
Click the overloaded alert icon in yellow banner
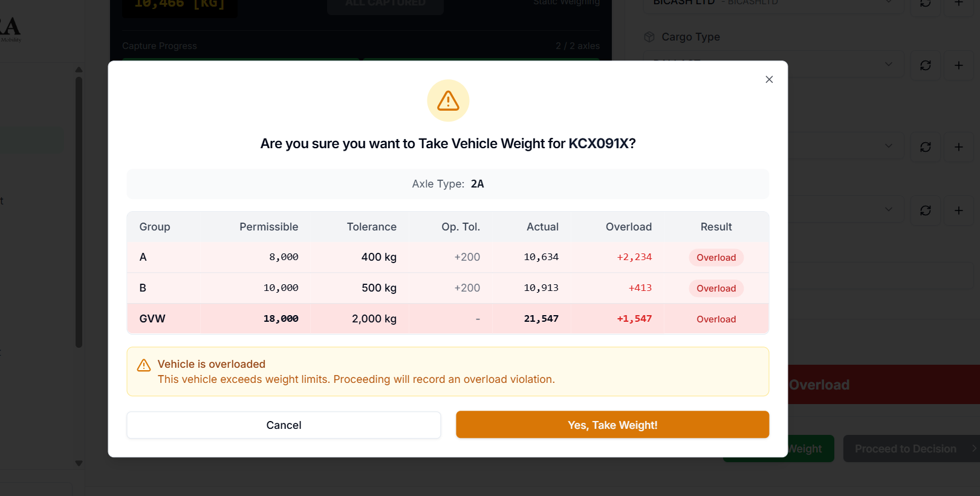[x=144, y=365]
